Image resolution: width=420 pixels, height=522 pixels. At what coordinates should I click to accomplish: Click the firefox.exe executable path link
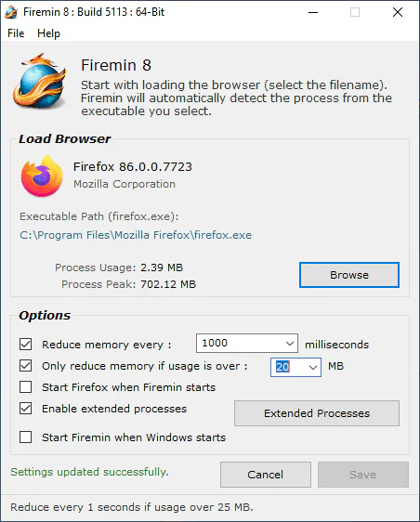tap(136, 235)
